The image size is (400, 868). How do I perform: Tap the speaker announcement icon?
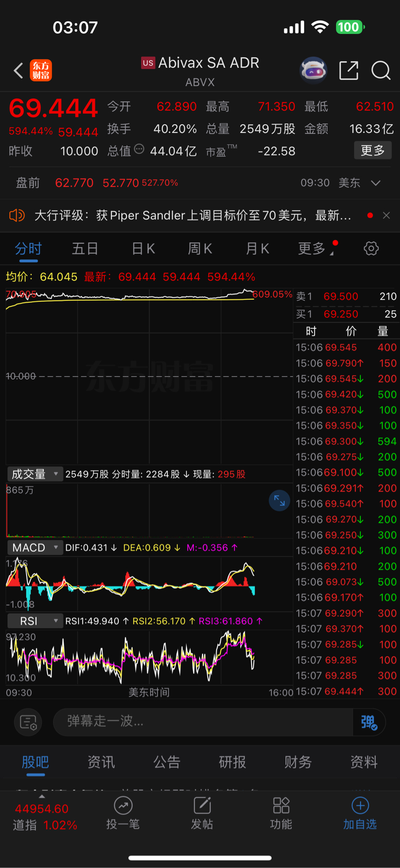point(17,215)
